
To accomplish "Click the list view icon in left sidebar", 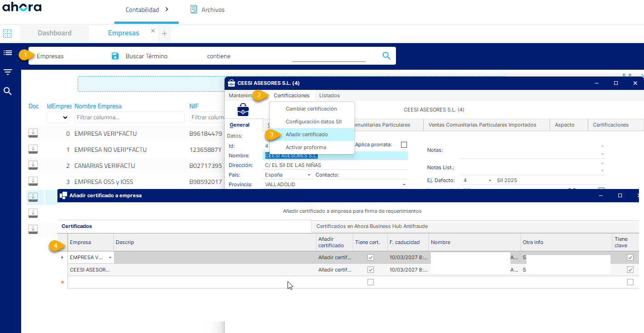I will pyautogui.click(x=7, y=53).
